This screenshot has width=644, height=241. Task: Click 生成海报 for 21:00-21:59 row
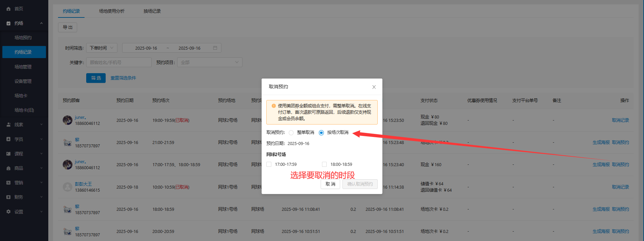click(x=601, y=142)
